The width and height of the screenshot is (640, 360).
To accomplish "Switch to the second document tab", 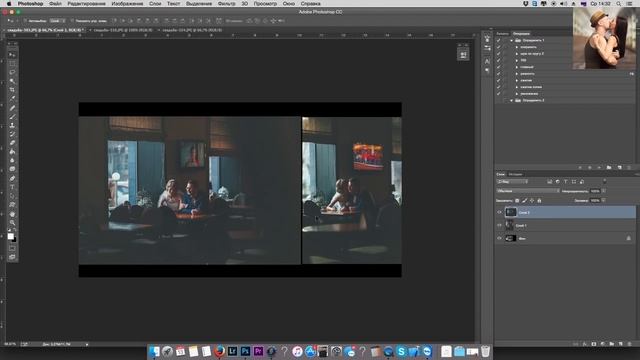I will [x=123, y=30].
